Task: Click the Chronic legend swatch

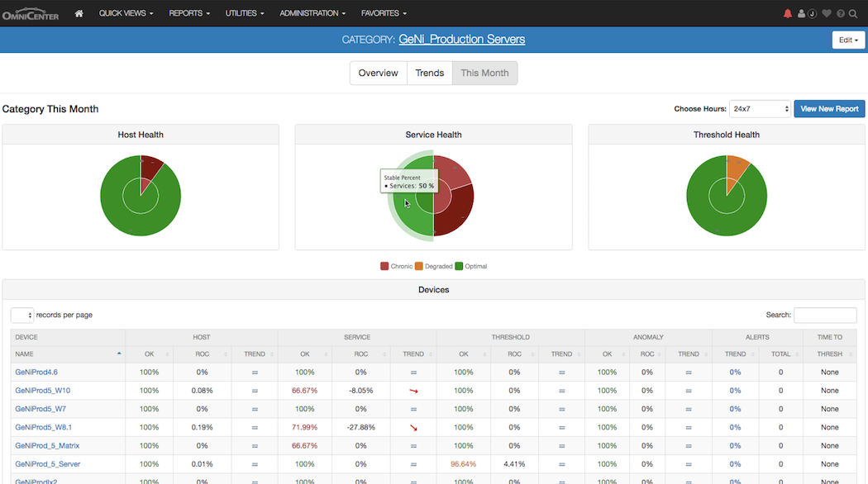Action: point(384,266)
